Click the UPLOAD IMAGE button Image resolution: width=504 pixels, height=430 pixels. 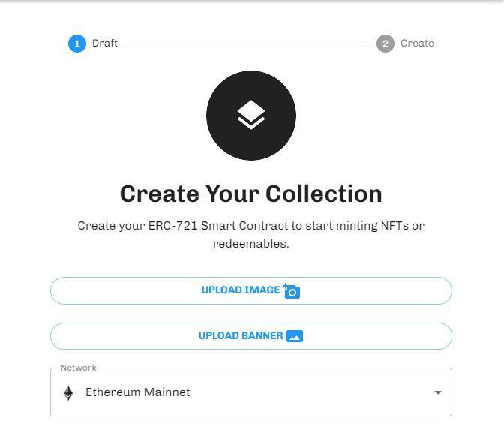(x=251, y=290)
